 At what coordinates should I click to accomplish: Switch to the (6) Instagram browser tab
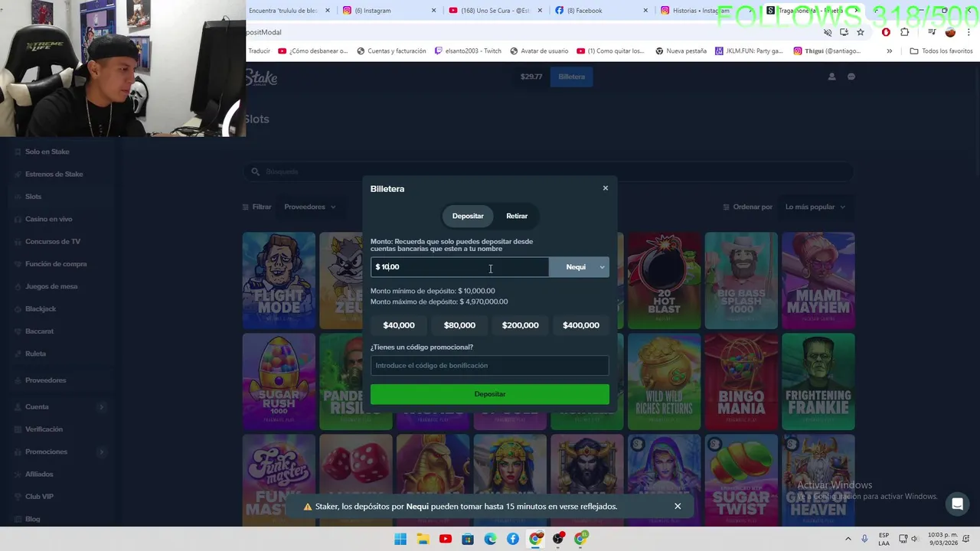[389, 11]
